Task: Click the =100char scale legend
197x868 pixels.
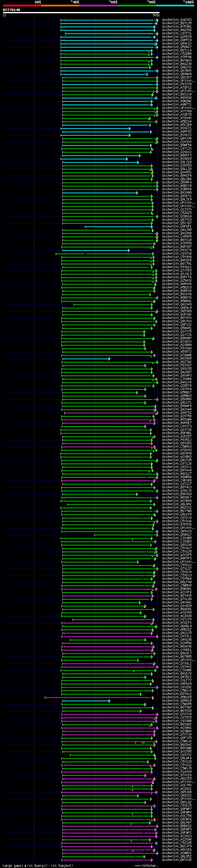Action: 146,865
